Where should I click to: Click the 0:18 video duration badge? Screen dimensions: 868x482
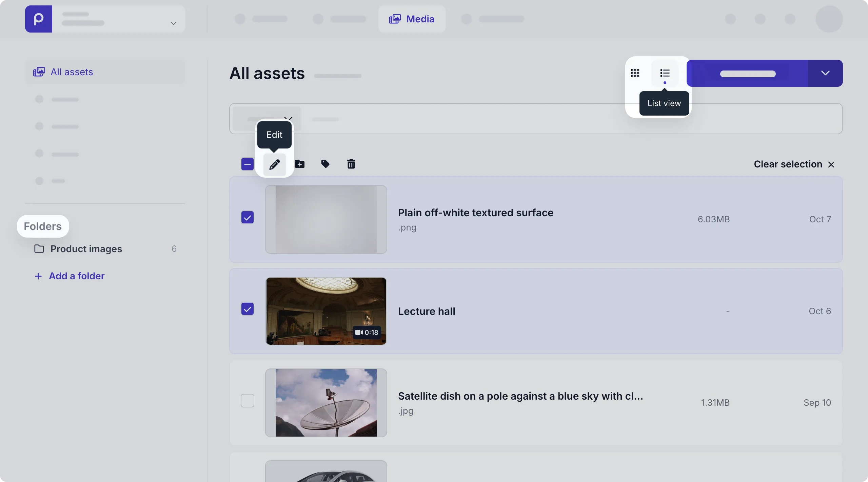[367, 333]
